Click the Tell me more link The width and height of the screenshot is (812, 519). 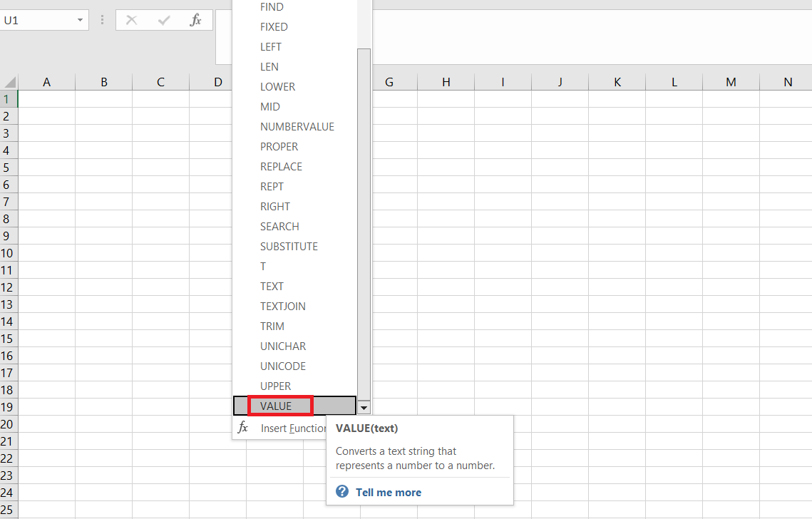click(x=388, y=492)
